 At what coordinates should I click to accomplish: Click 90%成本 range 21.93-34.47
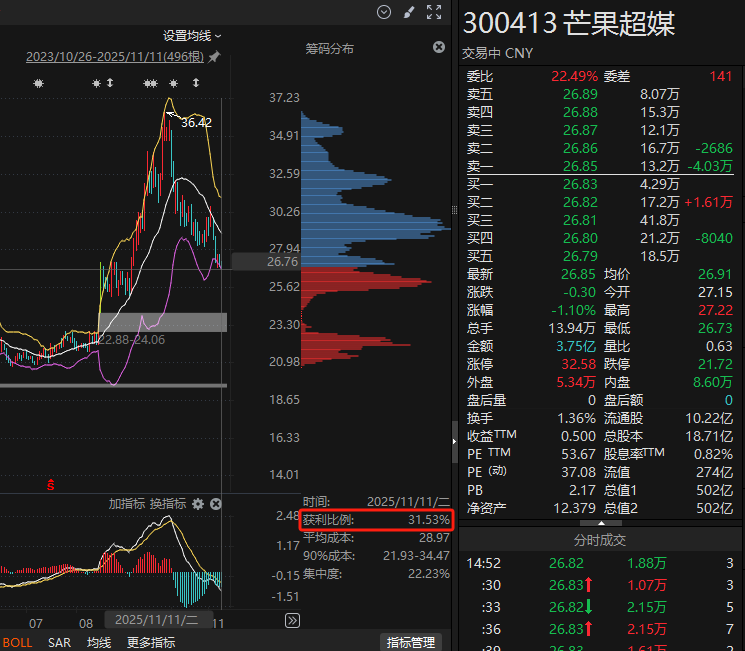(416, 555)
